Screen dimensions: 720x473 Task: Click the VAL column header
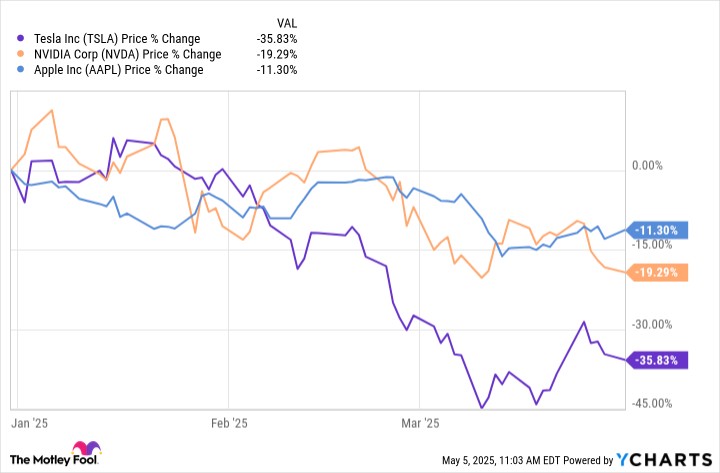point(287,23)
